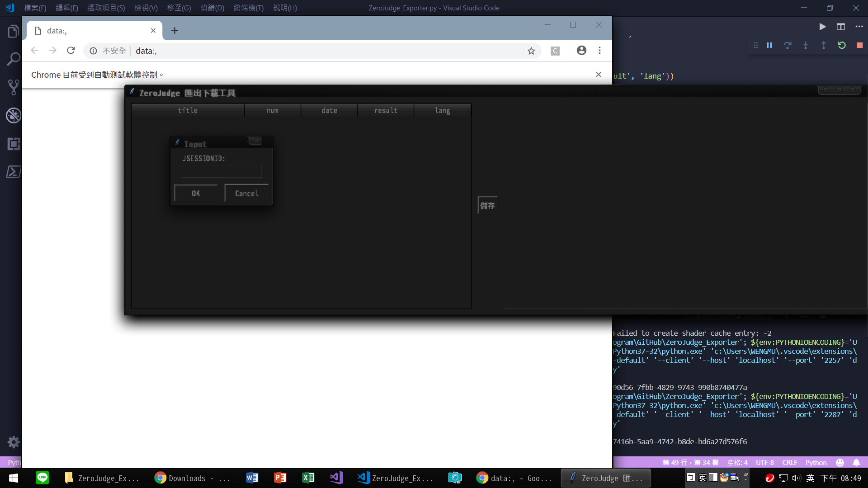868x488 pixels.
Task: Open the Manage gear in the activity bar
Action: click(13, 442)
